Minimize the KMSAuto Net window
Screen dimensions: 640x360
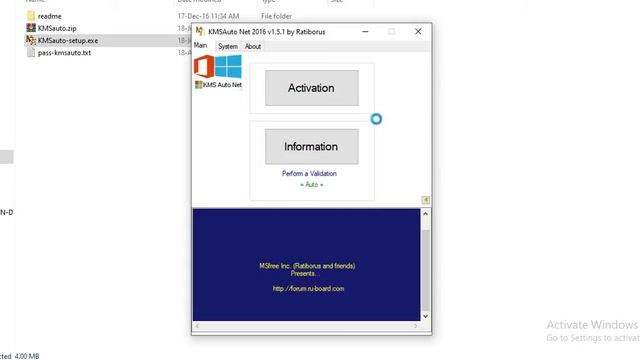tap(365, 31)
